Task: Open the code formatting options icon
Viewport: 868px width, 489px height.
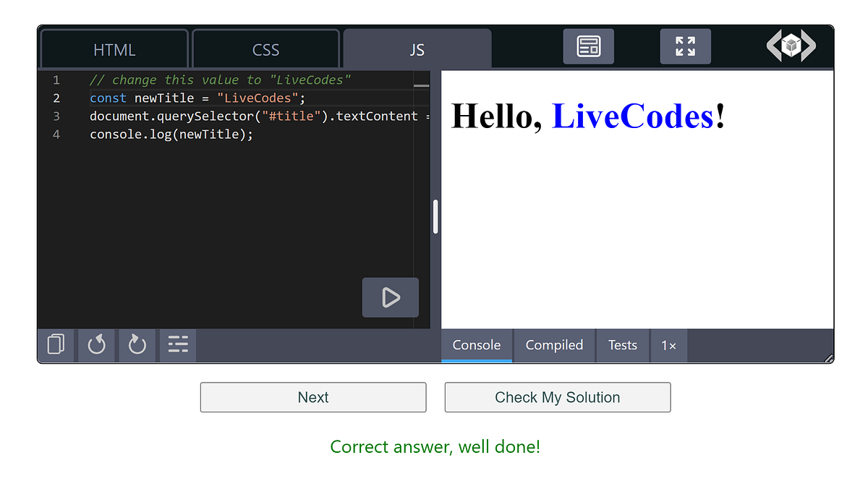Action: 177,345
